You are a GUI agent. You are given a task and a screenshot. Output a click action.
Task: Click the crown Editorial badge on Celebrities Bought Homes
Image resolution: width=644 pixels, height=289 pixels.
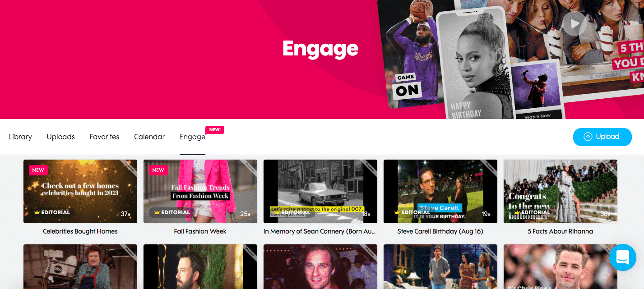click(x=52, y=212)
